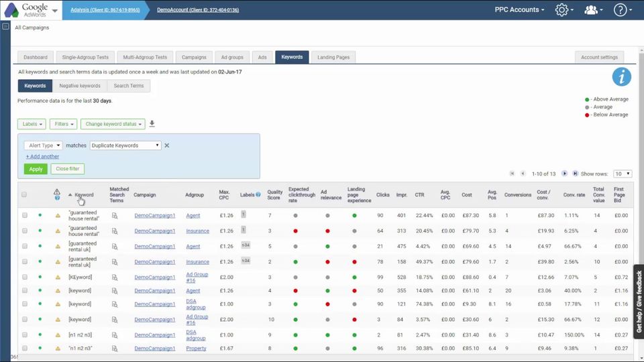The height and width of the screenshot is (362, 644).
Task: Click the Labels column help icon
Action: click(258, 195)
